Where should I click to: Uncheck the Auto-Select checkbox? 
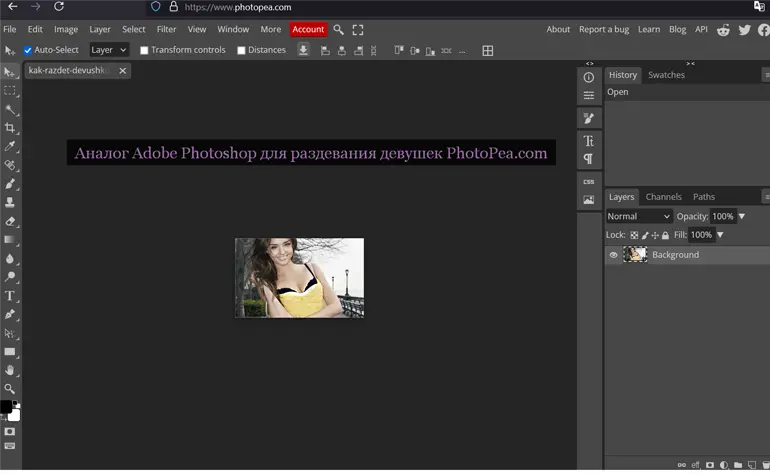pyautogui.click(x=28, y=50)
